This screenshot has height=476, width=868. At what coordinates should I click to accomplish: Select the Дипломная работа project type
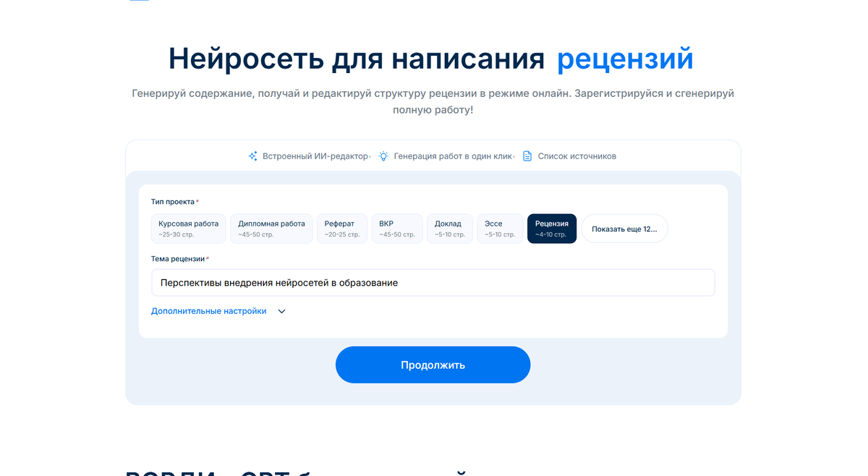(271, 228)
